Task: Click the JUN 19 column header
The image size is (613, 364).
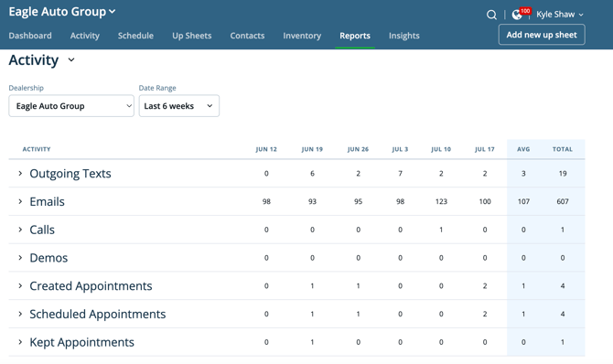Action: pos(312,149)
